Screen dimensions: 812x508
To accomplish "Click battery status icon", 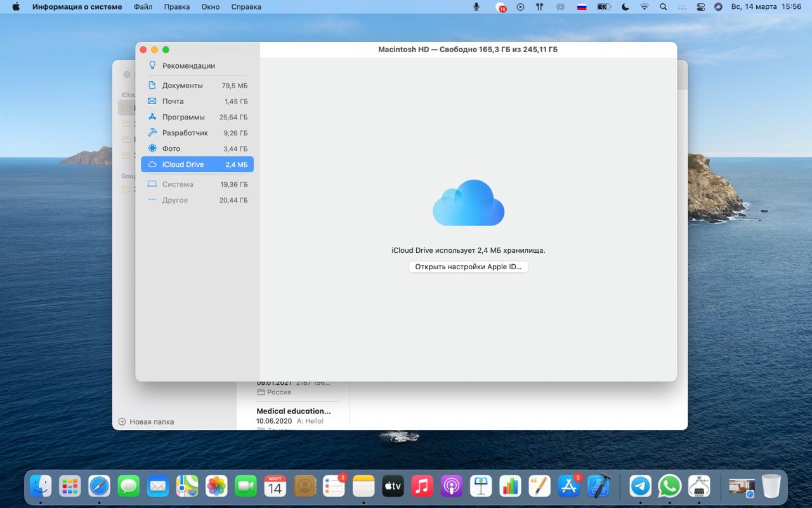I will coord(603,7).
